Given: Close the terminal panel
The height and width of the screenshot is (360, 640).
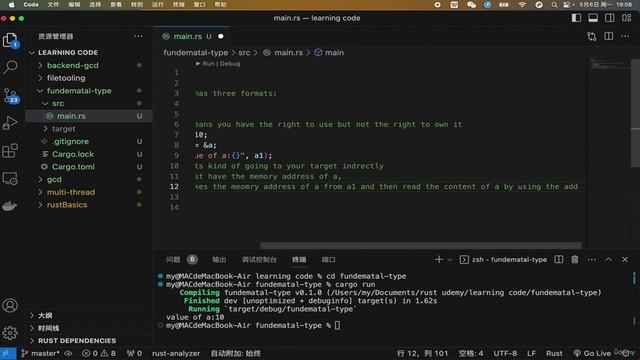Looking at the screenshot, I should click(x=625, y=260).
